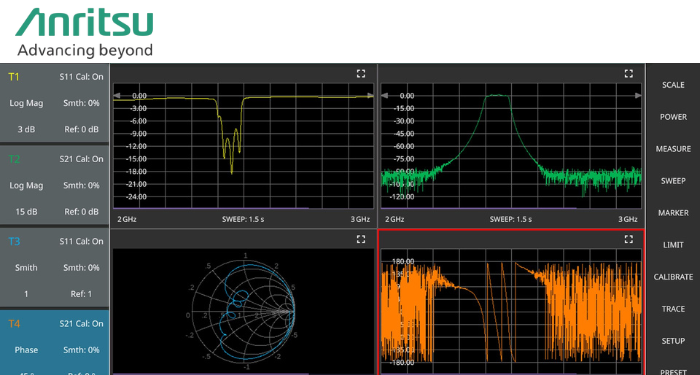Open the MEASURE menu
Screen dimensions: 700x375
point(673,149)
